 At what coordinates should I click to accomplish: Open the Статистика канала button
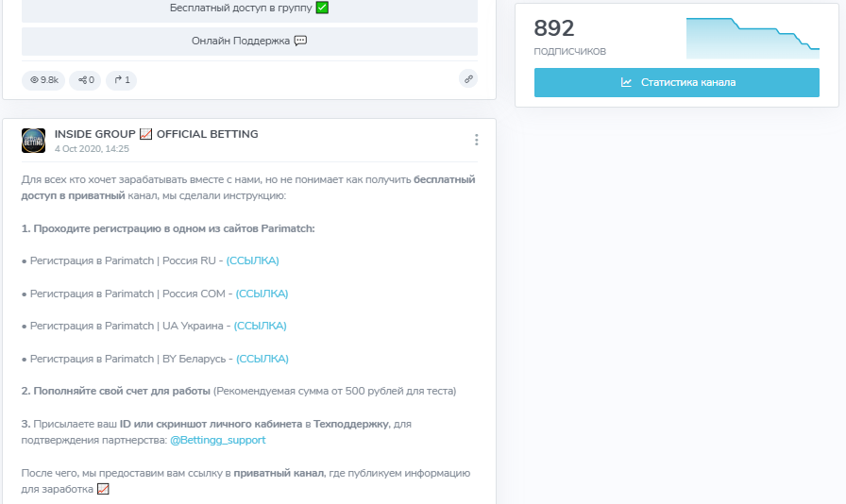tap(676, 82)
